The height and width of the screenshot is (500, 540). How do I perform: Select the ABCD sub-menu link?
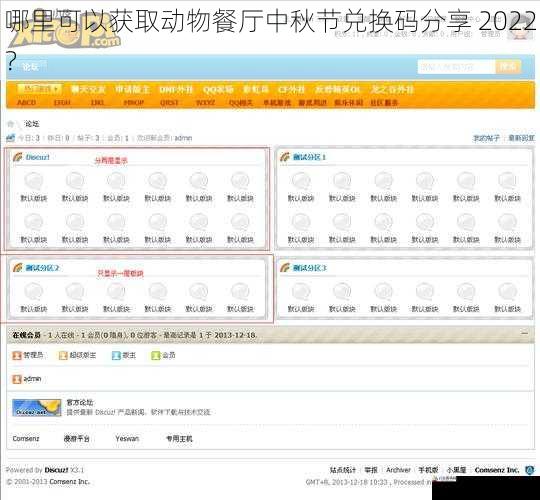tap(27, 103)
